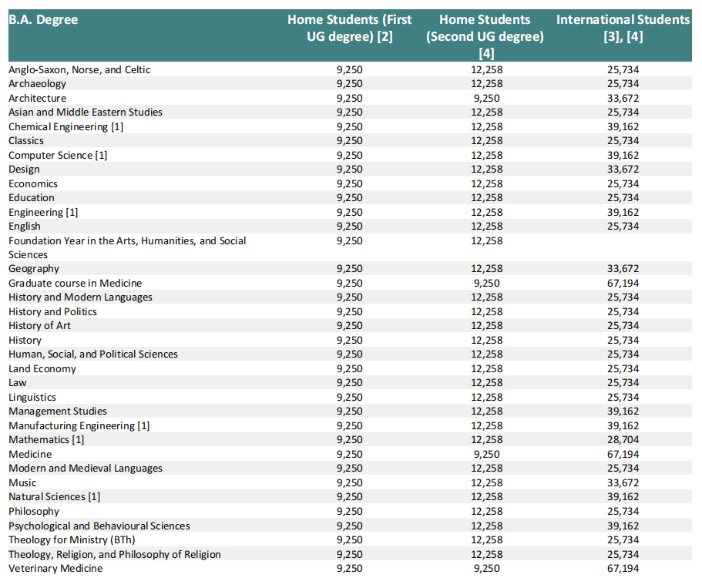Select 'Theology, Religion, and Philosophy of Religion'
702x588 pixels.
[114, 554]
